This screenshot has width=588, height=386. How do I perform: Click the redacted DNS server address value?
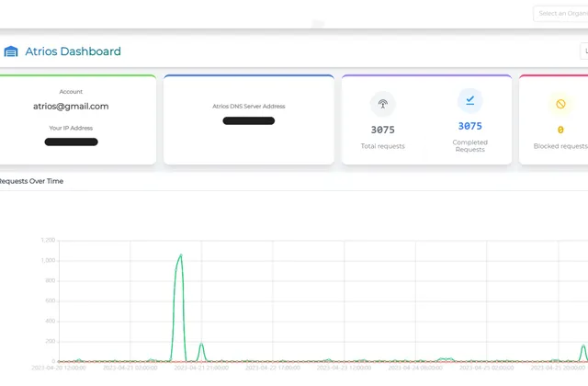click(249, 120)
